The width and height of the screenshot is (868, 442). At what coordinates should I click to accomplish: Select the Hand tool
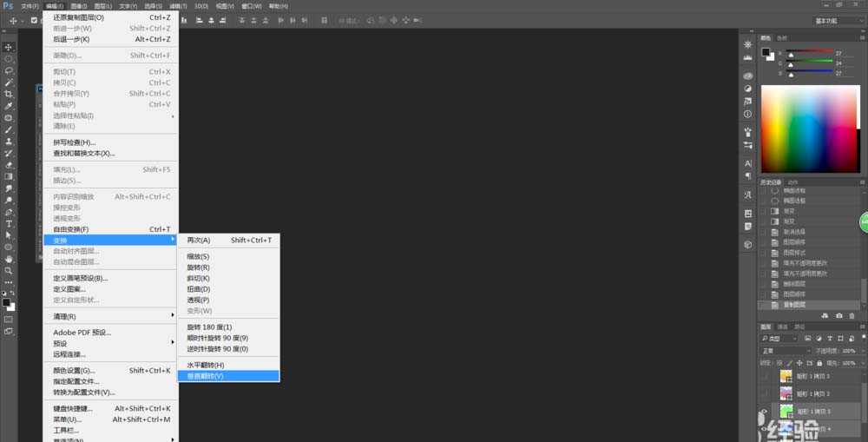(x=9, y=259)
